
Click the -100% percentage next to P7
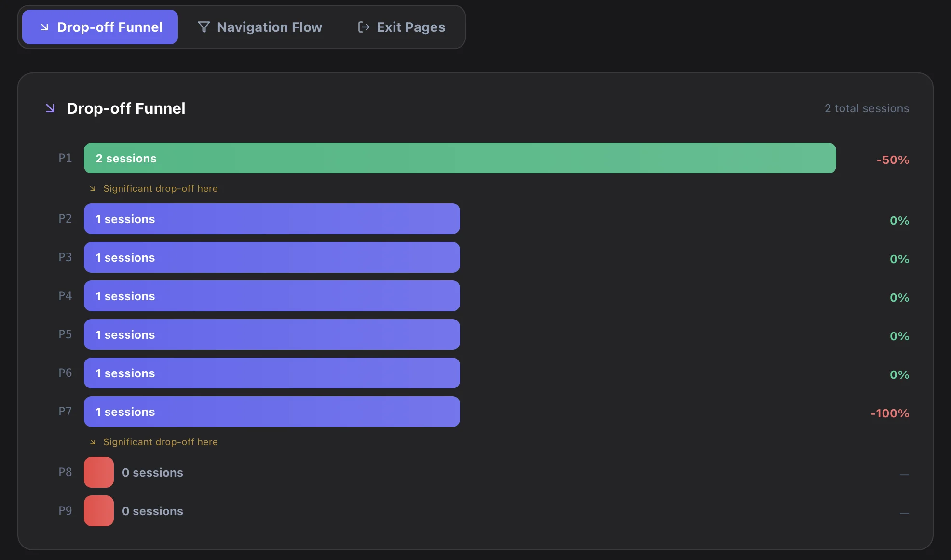[889, 413]
